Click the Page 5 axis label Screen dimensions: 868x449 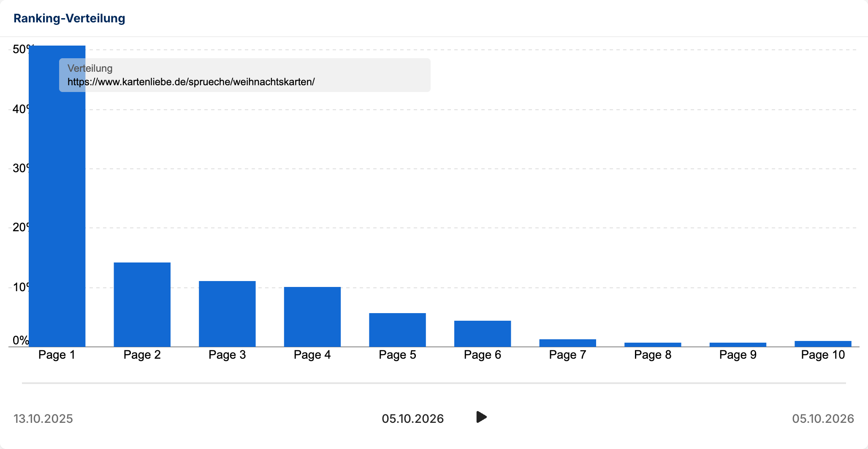coord(397,355)
